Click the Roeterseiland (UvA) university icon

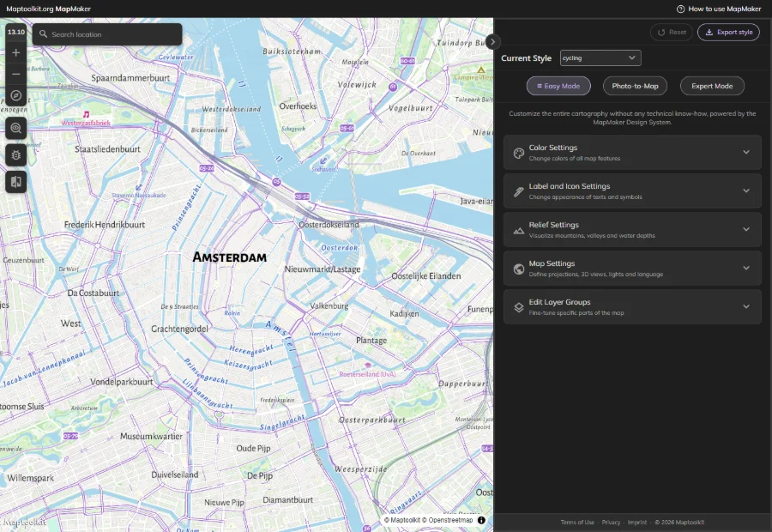coord(367,365)
